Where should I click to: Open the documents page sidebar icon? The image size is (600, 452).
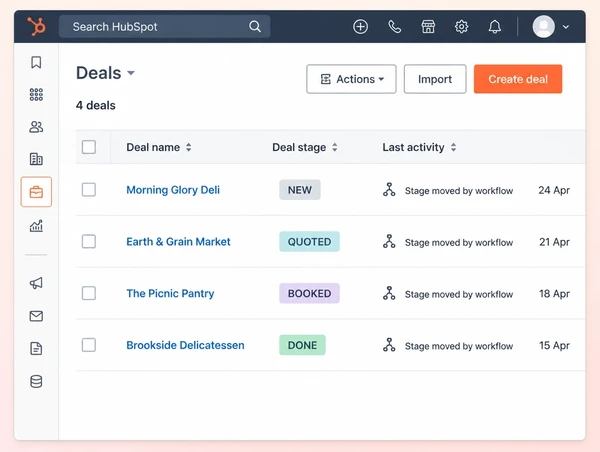36,349
